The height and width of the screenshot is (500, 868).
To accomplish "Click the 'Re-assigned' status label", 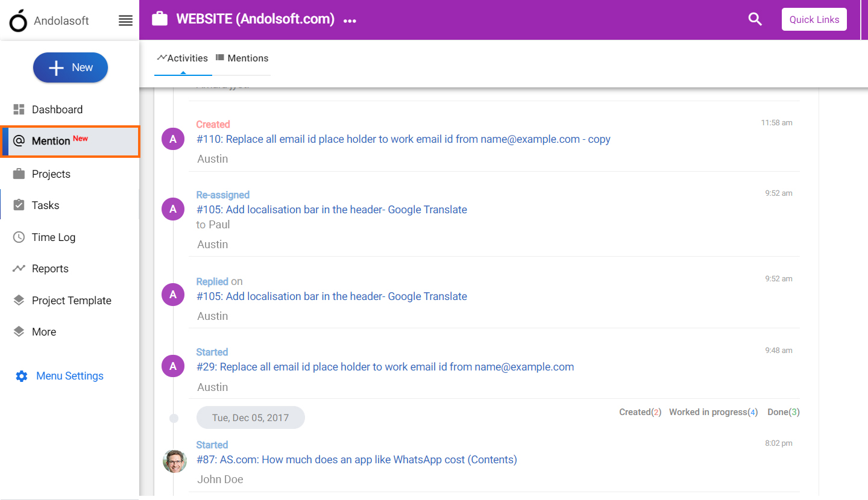I will (x=223, y=195).
